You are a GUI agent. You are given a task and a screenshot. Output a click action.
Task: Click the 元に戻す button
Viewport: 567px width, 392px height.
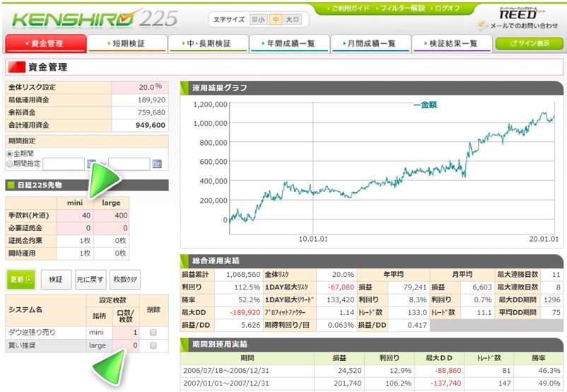click(x=90, y=280)
